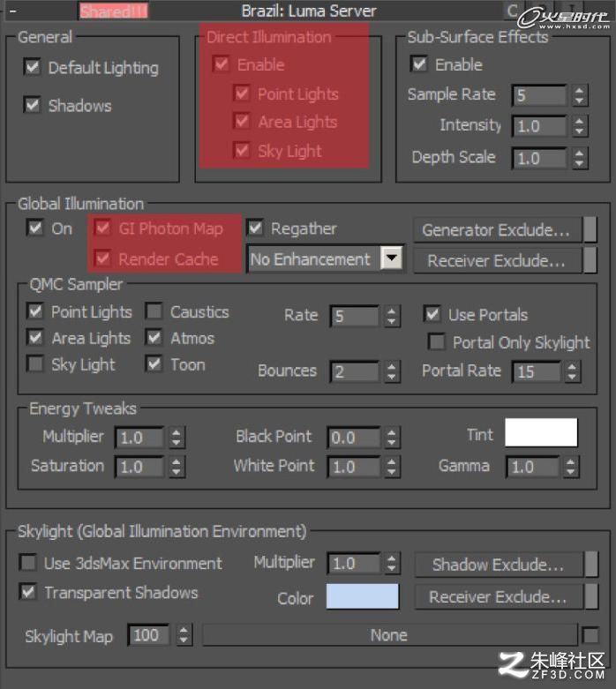Viewport: 616px width, 689px height.
Task: Click the Saturation value field
Action: click(x=139, y=467)
